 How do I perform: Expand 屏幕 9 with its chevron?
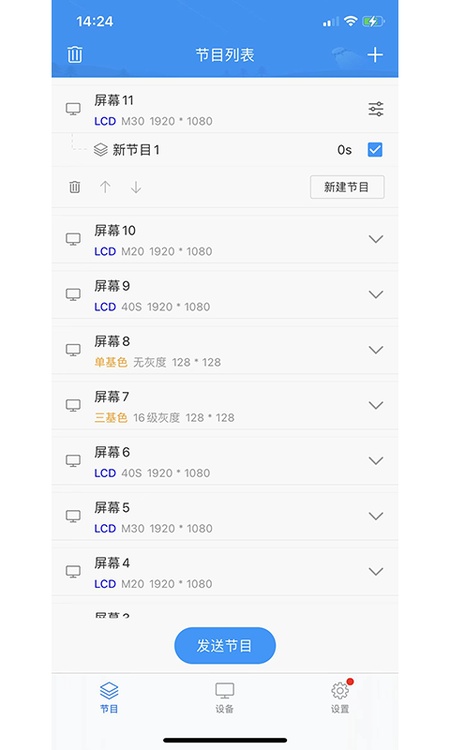click(376, 294)
